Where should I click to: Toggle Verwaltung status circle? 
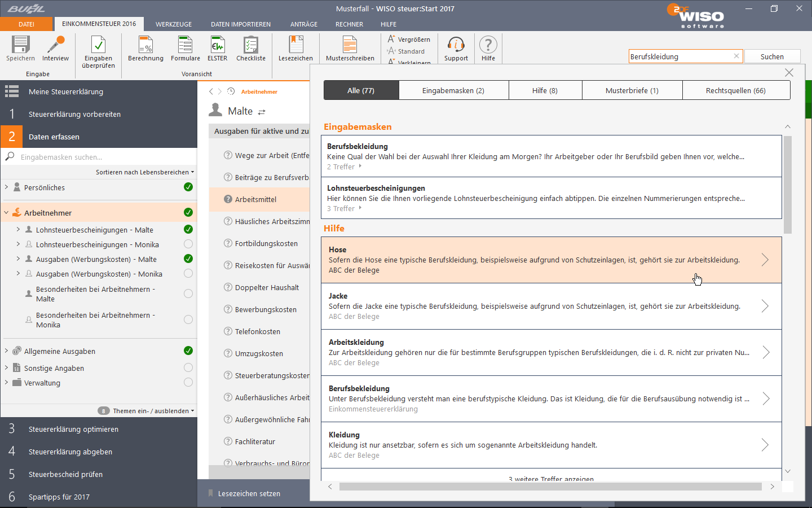pyautogui.click(x=188, y=382)
